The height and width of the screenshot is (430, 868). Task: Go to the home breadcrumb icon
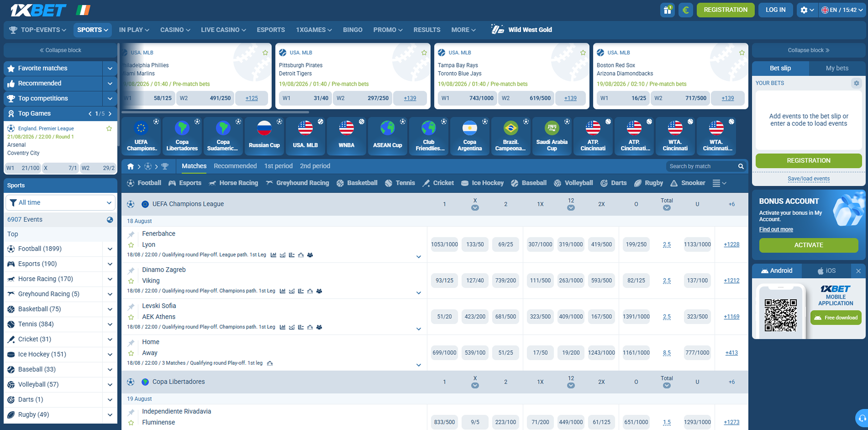click(130, 166)
